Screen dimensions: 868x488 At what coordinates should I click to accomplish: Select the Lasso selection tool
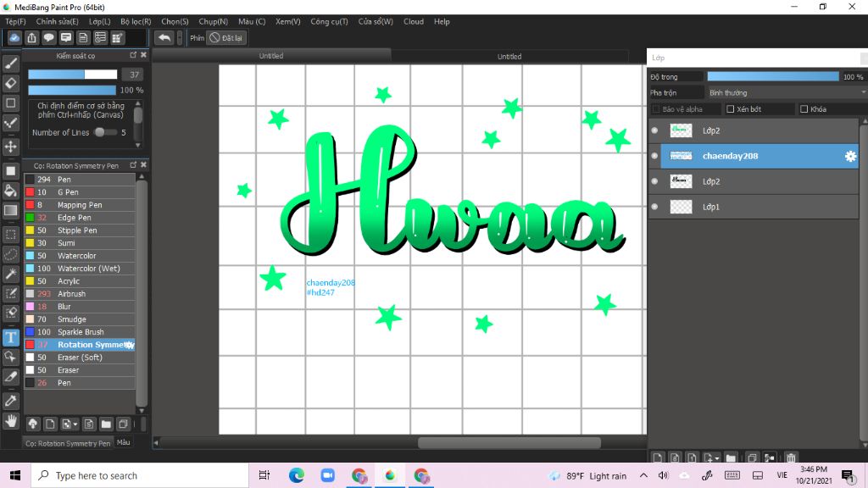click(x=10, y=254)
